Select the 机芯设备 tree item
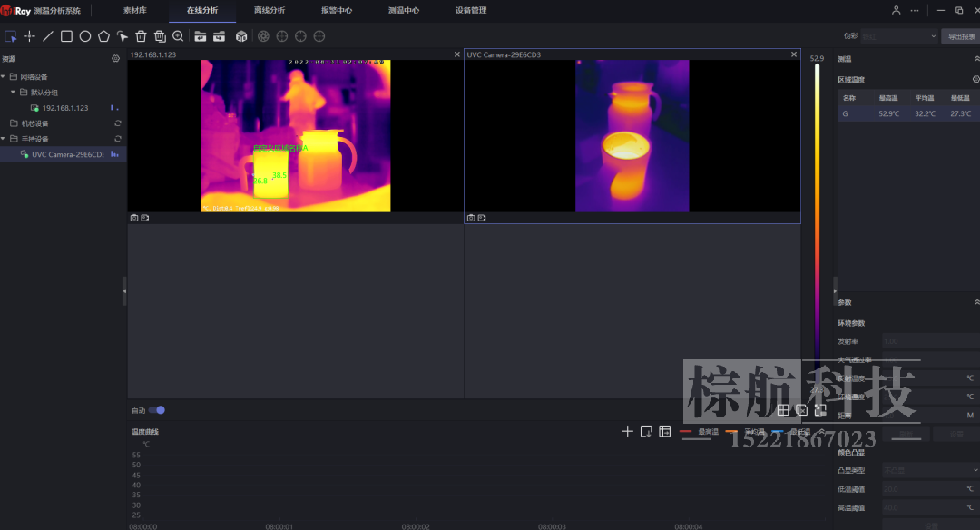980x530 pixels. 34,123
